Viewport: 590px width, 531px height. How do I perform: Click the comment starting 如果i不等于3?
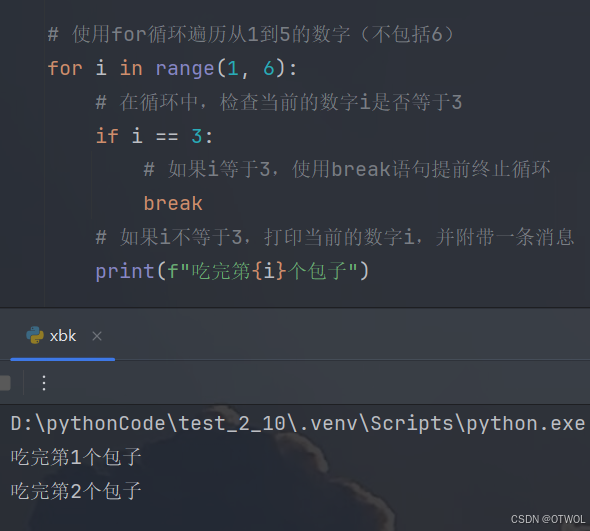335,237
